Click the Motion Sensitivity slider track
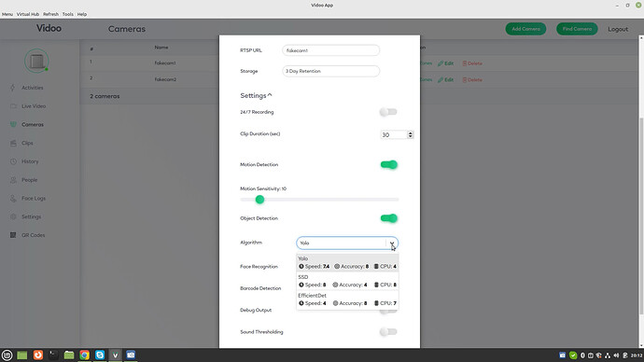The height and width of the screenshot is (362, 644). [x=319, y=200]
